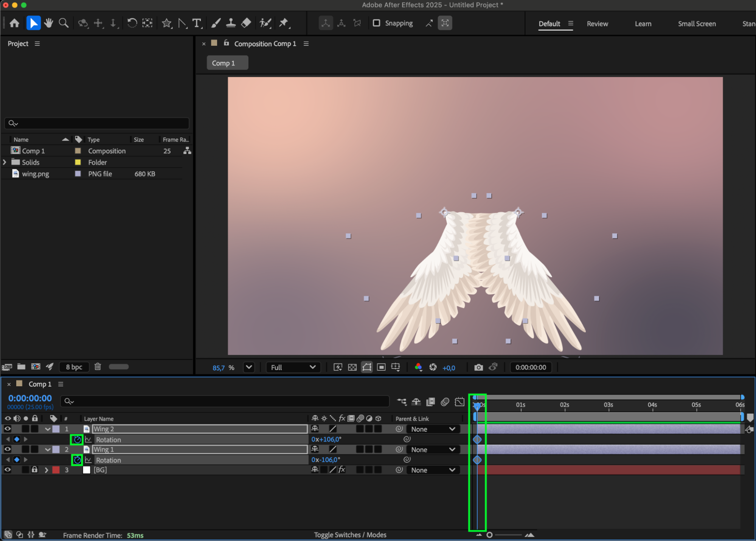Select the Roto Brush tool
The image size is (756, 541).
(x=265, y=23)
